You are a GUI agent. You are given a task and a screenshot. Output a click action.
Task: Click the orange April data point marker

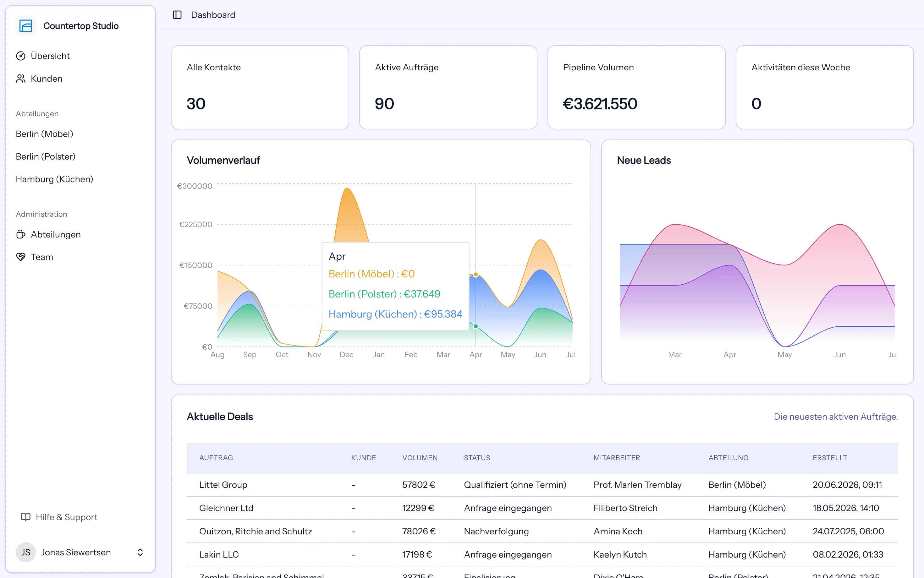point(476,275)
